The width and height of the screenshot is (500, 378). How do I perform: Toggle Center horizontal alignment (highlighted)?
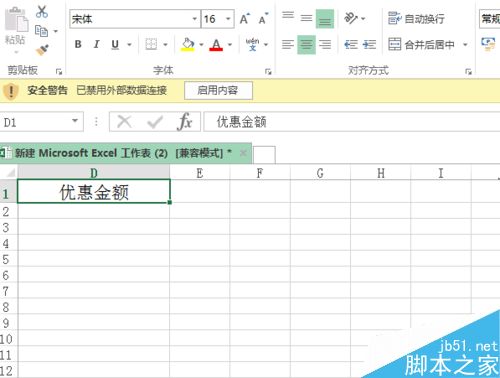[306, 44]
